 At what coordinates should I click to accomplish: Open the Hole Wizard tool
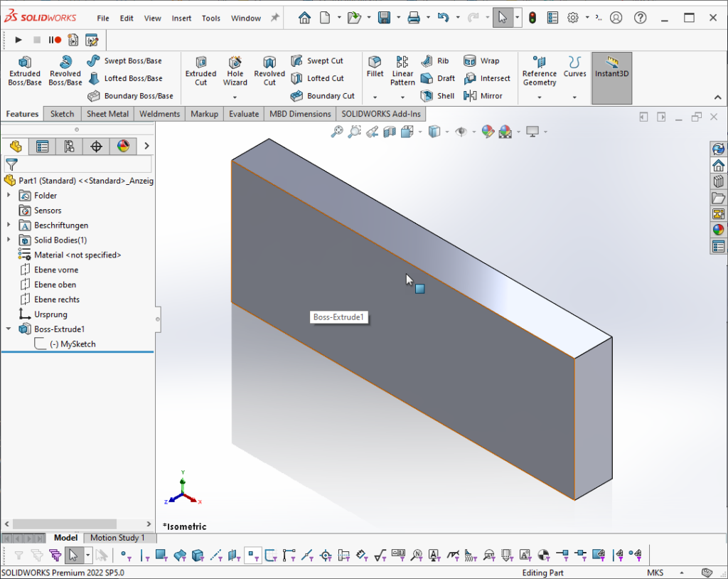235,70
